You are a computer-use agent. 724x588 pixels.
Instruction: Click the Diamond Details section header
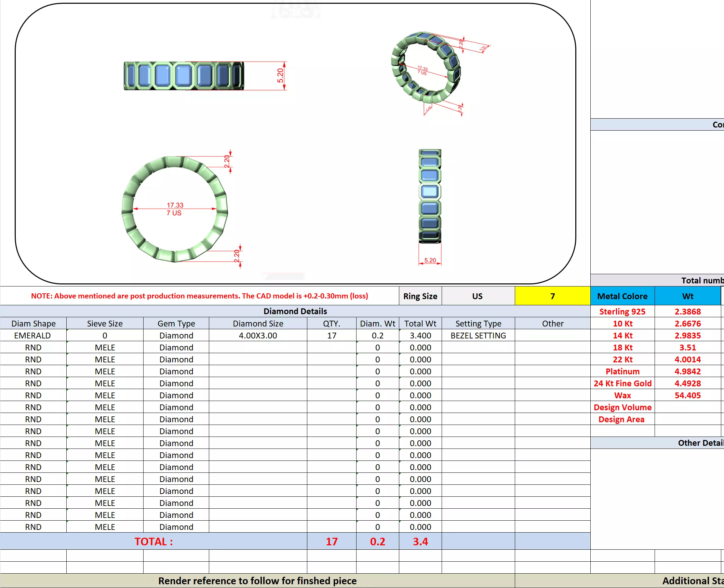click(x=295, y=311)
